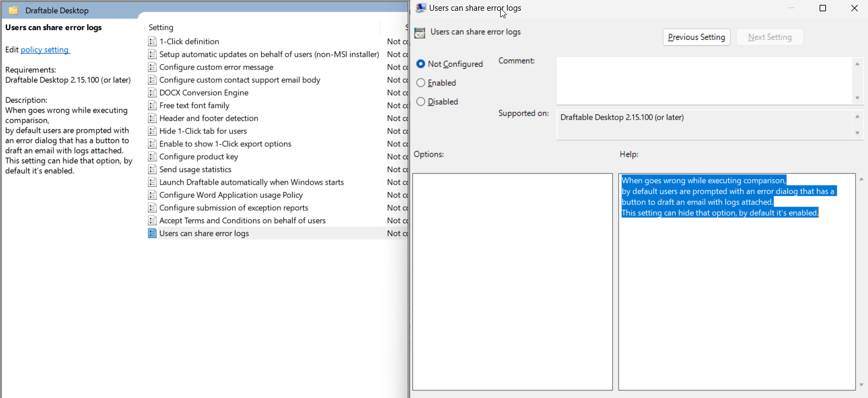Click the policy icon beside 1-Click definition
The width and height of the screenshot is (868, 398).
tap(152, 41)
